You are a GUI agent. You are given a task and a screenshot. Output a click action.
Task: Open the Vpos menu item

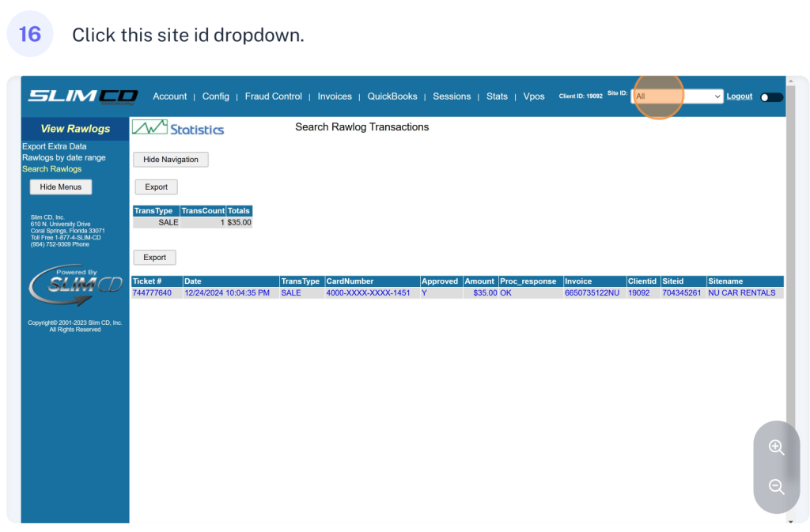pyautogui.click(x=534, y=96)
